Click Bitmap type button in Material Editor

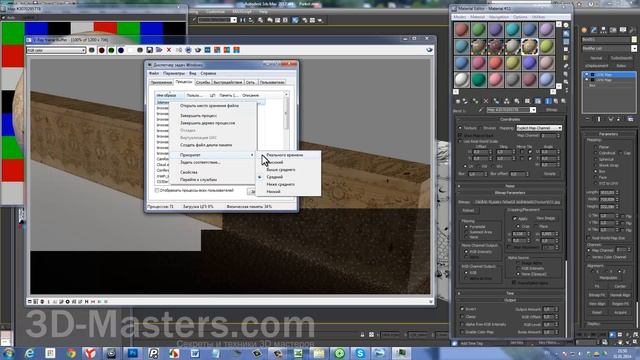tap(551, 110)
